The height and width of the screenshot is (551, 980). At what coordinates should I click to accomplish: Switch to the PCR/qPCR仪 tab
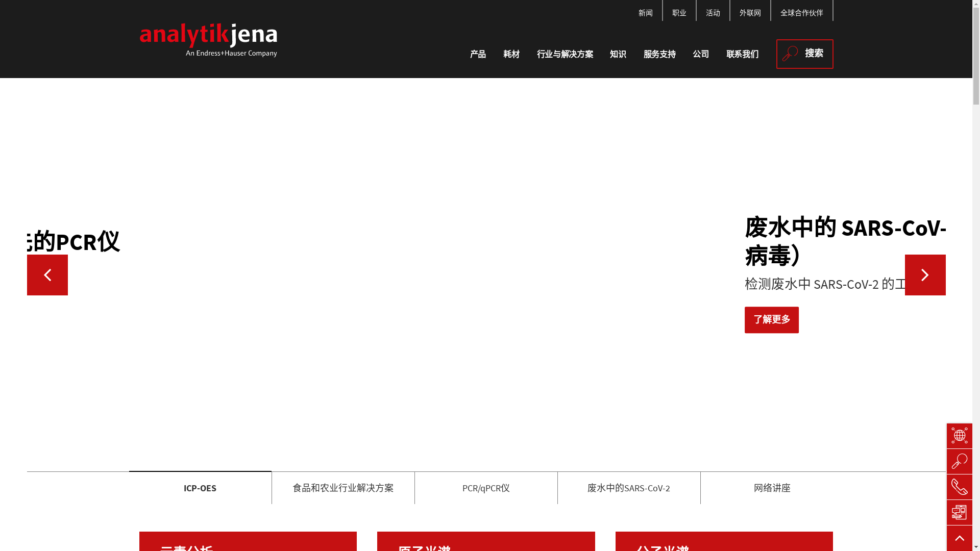(x=486, y=488)
